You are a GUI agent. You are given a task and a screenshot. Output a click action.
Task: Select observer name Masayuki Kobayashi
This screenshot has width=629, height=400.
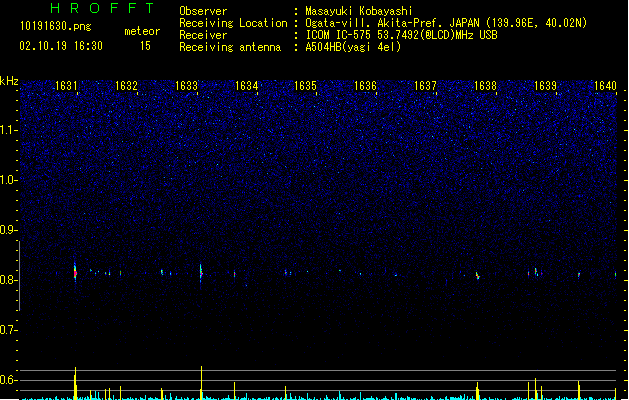click(359, 11)
